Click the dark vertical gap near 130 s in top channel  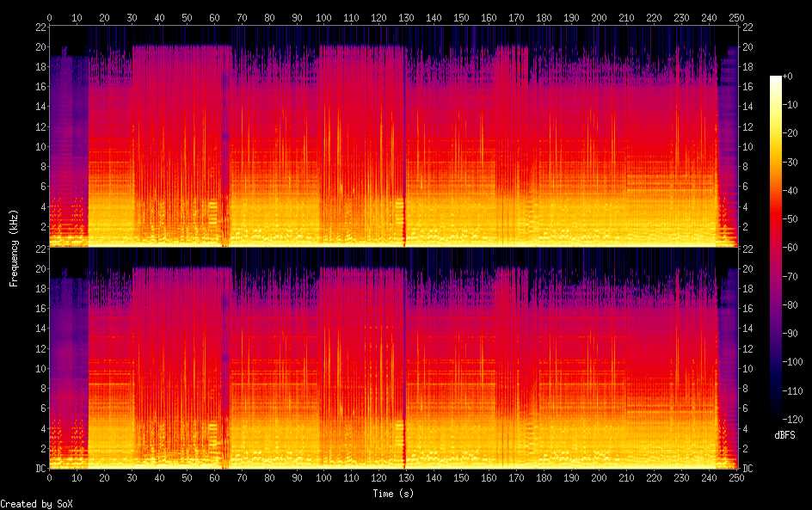[404, 138]
